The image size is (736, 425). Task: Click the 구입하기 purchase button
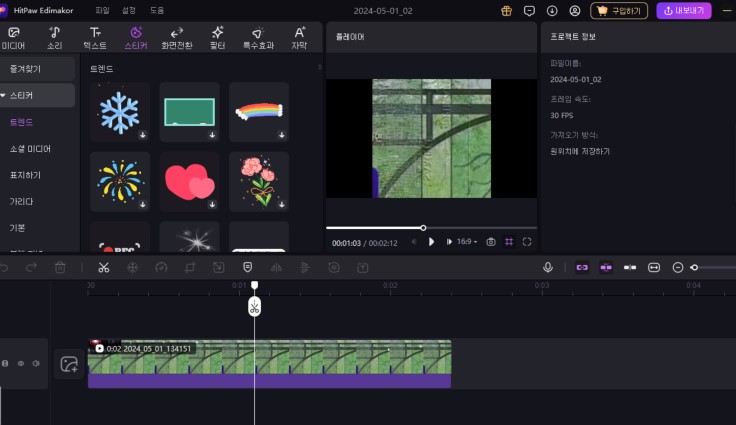coord(619,11)
